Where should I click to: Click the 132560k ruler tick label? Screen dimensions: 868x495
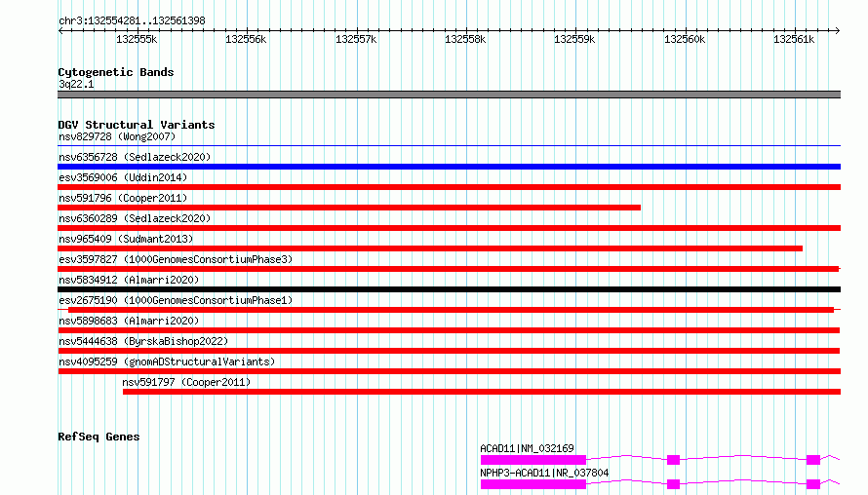pos(685,39)
